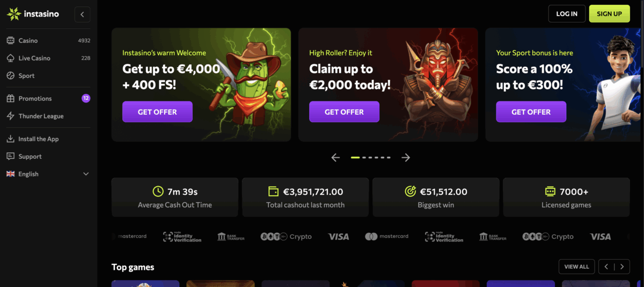Click the SIGN UP button
644x287 pixels.
[x=609, y=13]
